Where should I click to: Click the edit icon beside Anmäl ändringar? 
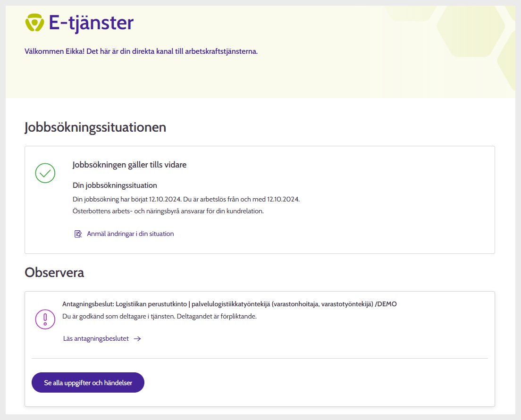coord(78,234)
